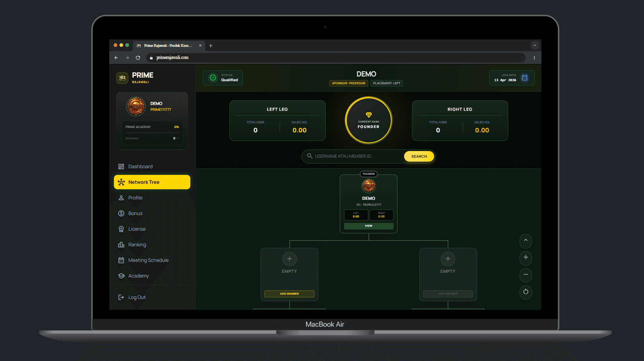
Task: Open the Profile page
Action: (x=152, y=198)
